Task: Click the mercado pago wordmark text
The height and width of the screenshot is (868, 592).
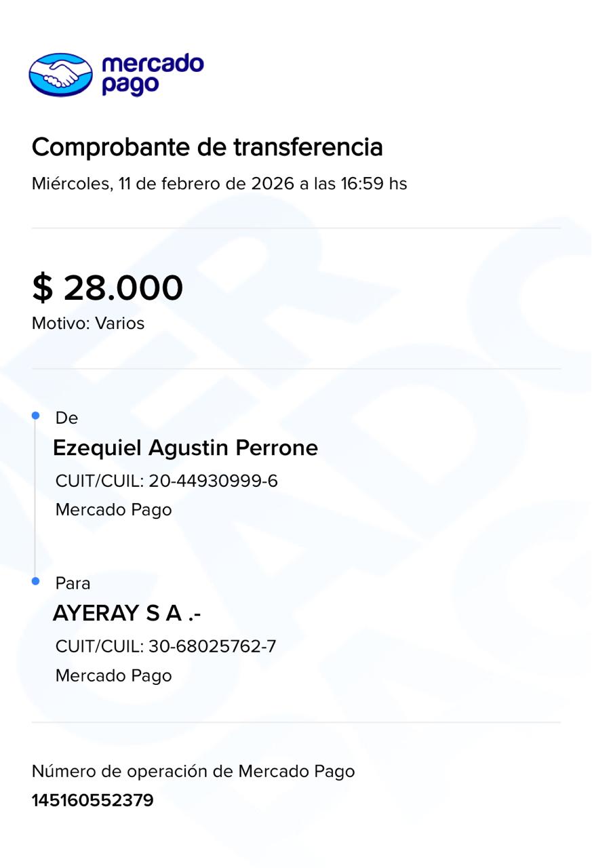Action: pos(152,74)
